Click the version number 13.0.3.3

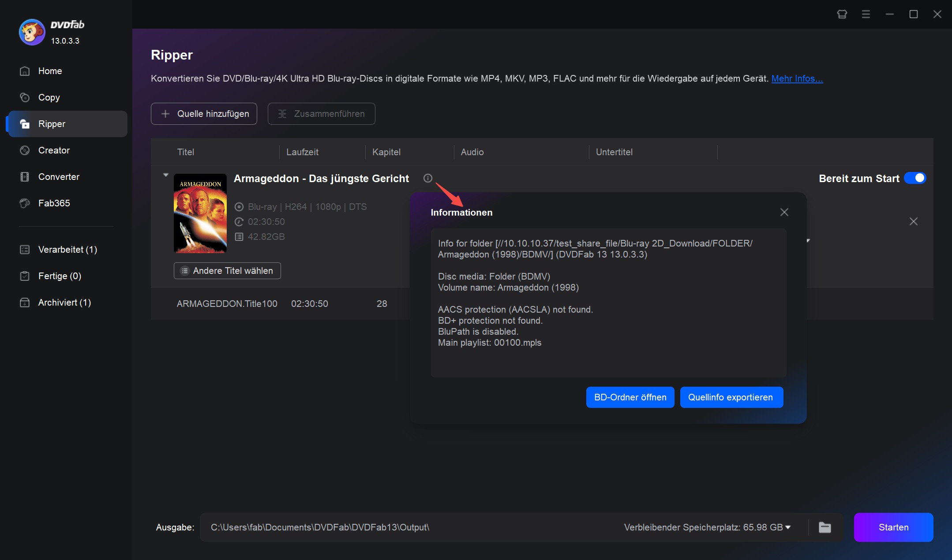tap(65, 41)
